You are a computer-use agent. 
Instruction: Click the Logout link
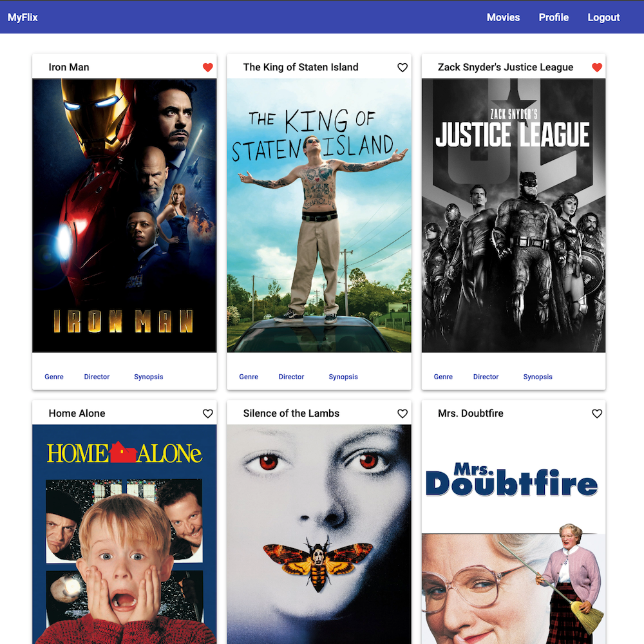[603, 17]
